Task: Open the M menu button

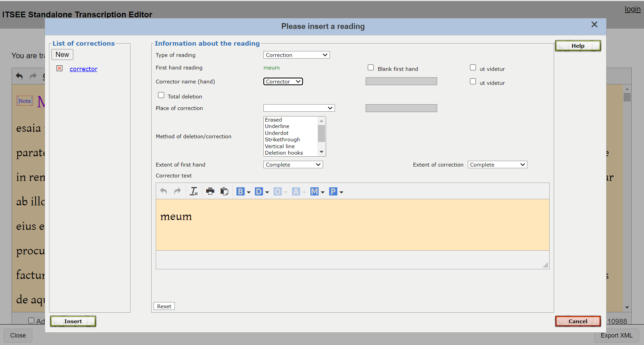Action: (x=318, y=192)
